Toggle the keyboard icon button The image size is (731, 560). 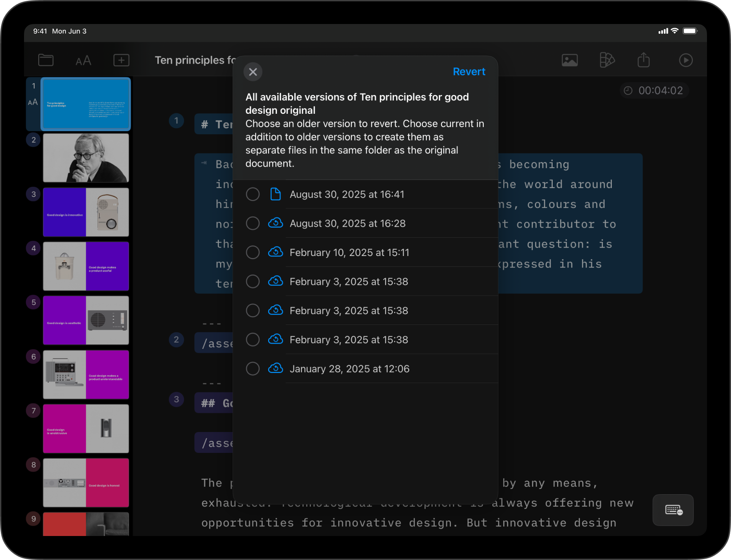(673, 510)
